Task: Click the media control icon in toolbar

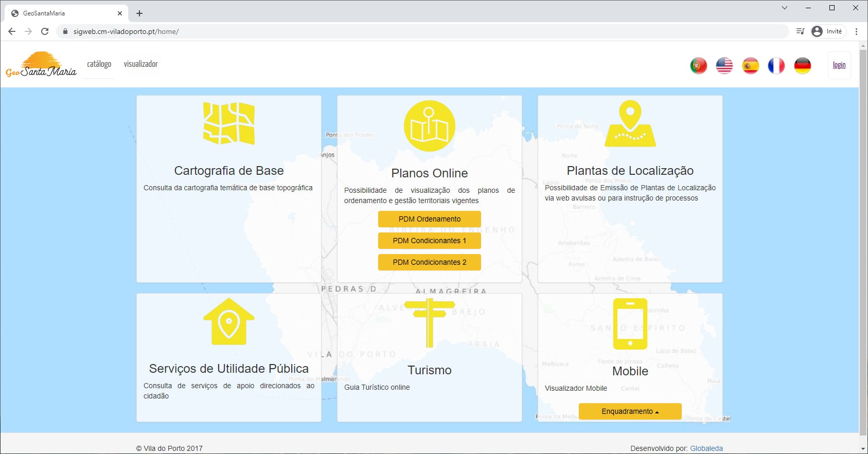Action: coord(800,31)
